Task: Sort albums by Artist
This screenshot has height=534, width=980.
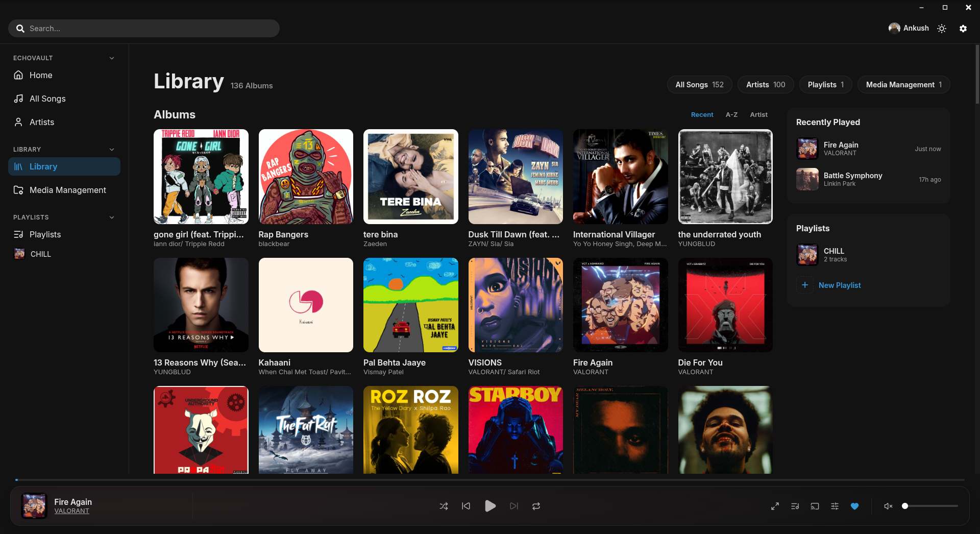Action: coord(758,115)
